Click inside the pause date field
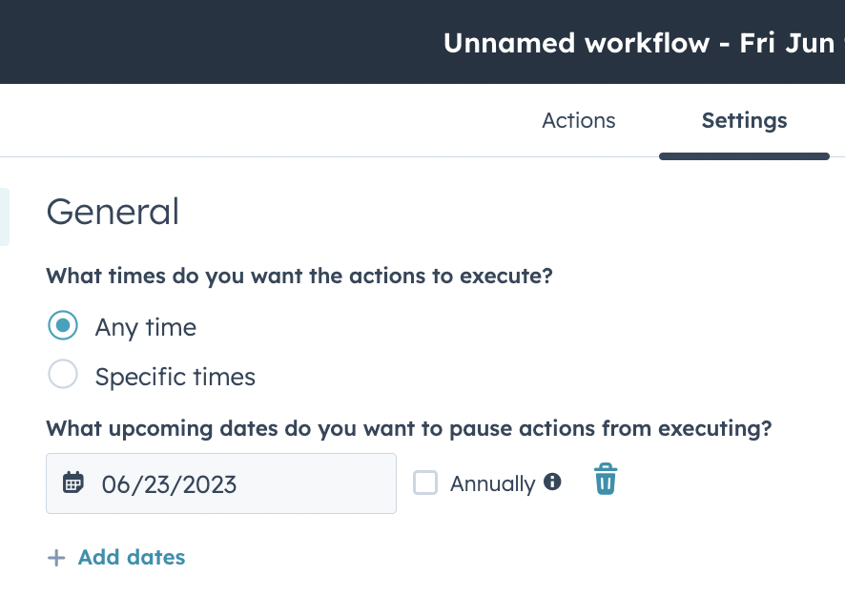 point(220,483)
